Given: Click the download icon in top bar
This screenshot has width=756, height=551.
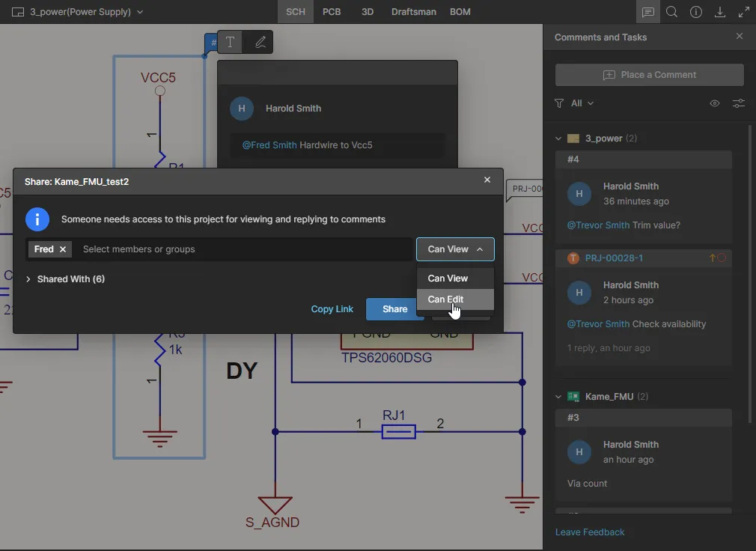Looking at the screenshot, I should click(720, 12).
